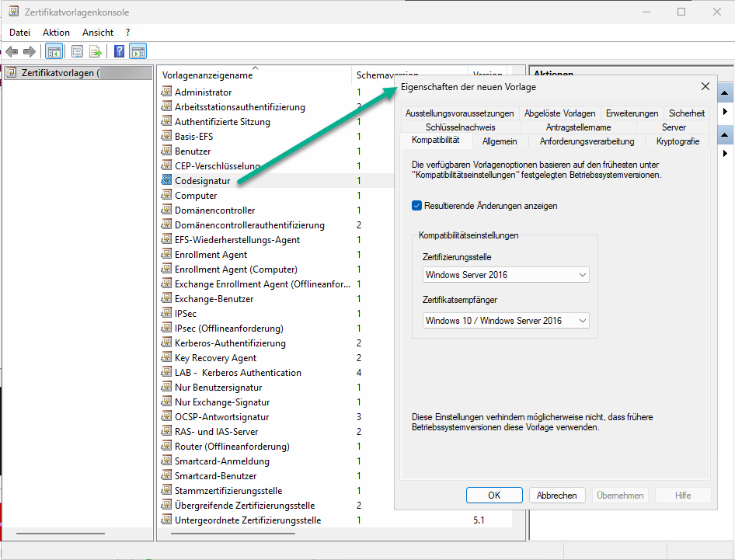
Task: Select the Codesignatur template icon
Action: (166, 180)
